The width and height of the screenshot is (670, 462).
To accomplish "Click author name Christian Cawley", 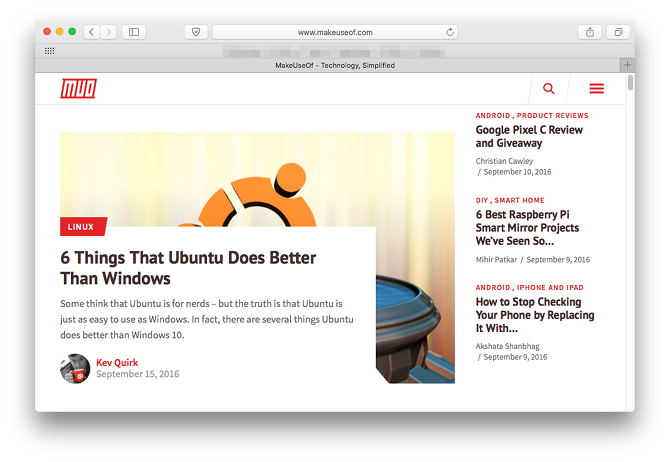I will point(504,161).
